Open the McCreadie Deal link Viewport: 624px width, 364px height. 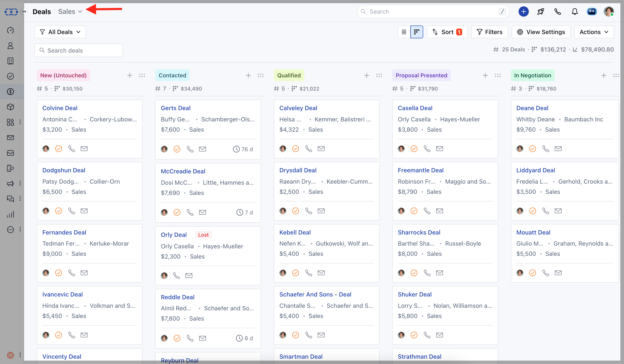point(183,171)
